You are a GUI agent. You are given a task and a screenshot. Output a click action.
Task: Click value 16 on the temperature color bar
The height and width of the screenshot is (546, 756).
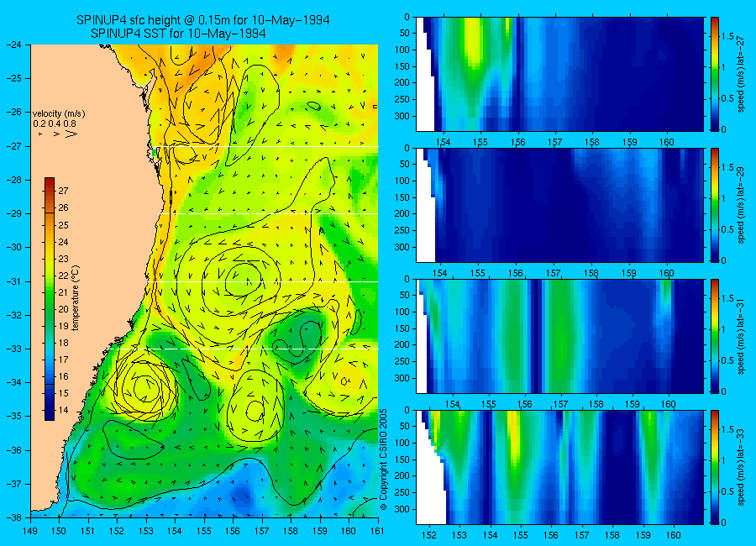click(63, 376)
